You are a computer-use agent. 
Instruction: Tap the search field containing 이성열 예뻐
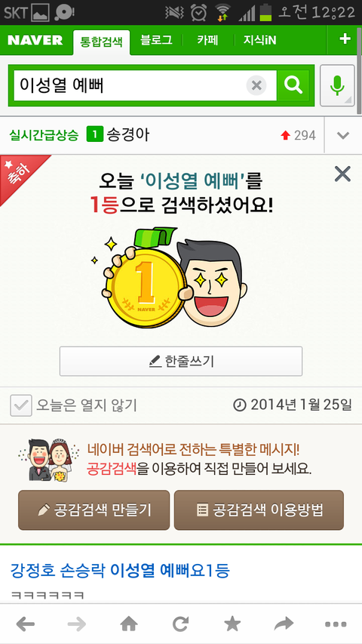pyautogui.click(x=130, y=85)
